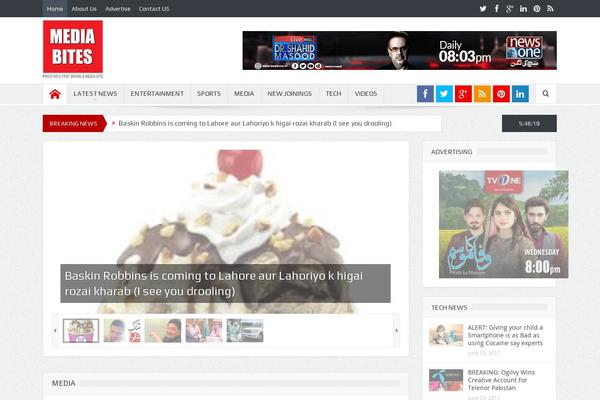Open breaking news ticker headline about Baskin Robbins
The height and width of the screenshot is (400, 600).
coord(255,124)
